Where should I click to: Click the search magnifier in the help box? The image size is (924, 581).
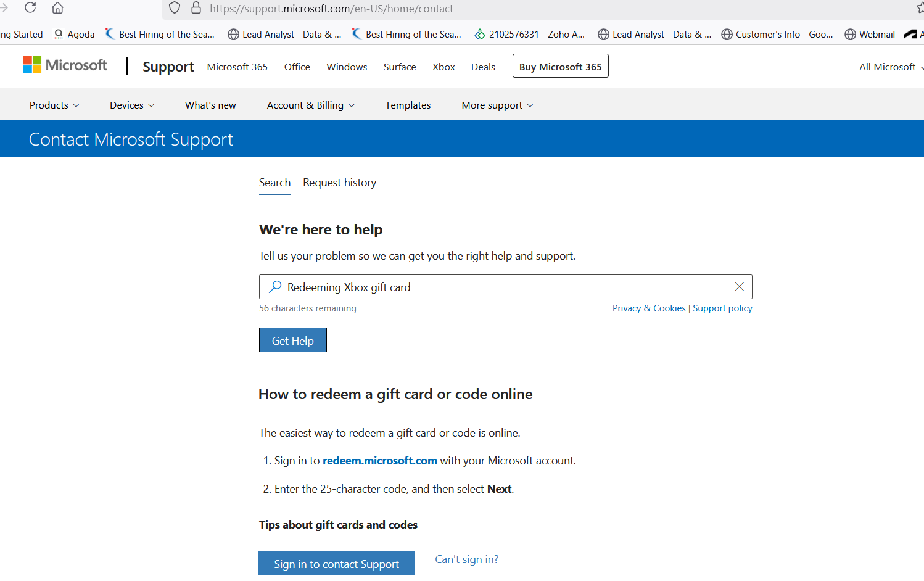(x=274, y=287)
